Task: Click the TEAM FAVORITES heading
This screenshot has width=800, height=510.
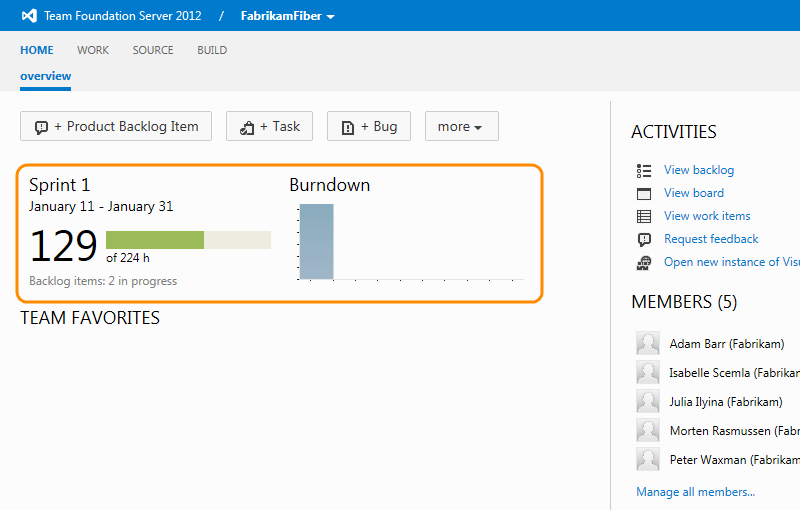Action: point(90,318)
